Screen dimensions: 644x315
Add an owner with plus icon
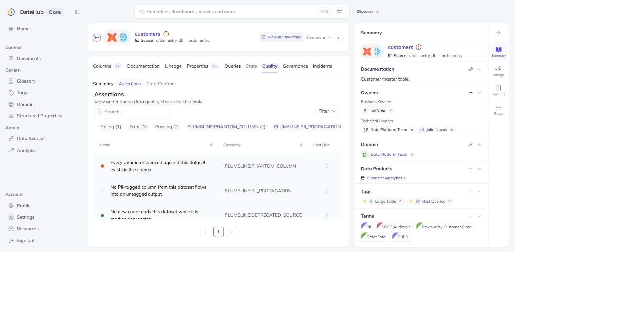click(471, 93)
